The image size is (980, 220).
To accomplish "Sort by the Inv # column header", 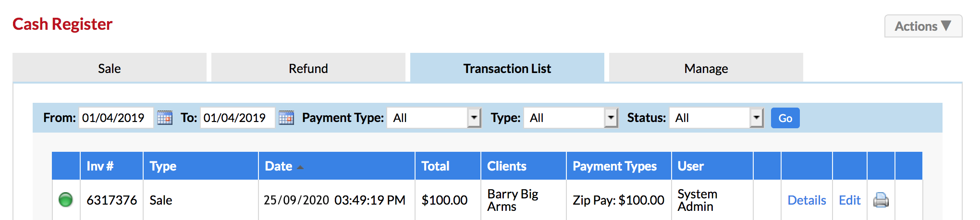I will (100, 166).
